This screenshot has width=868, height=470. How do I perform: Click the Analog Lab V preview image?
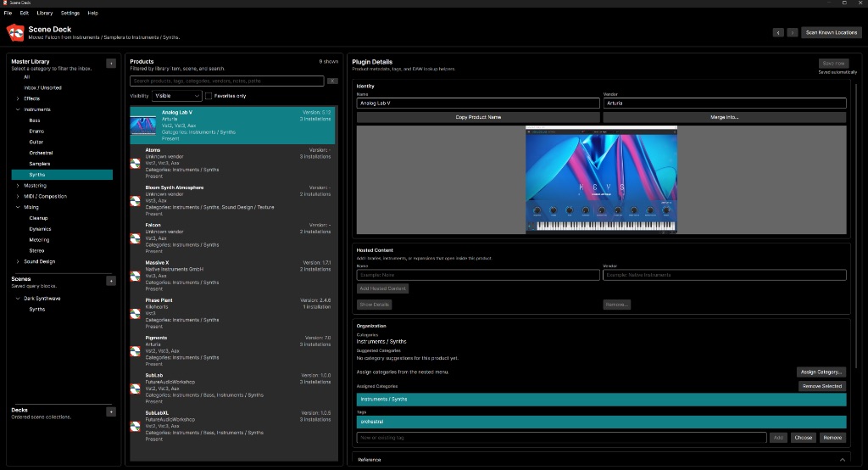click(601, 180)
